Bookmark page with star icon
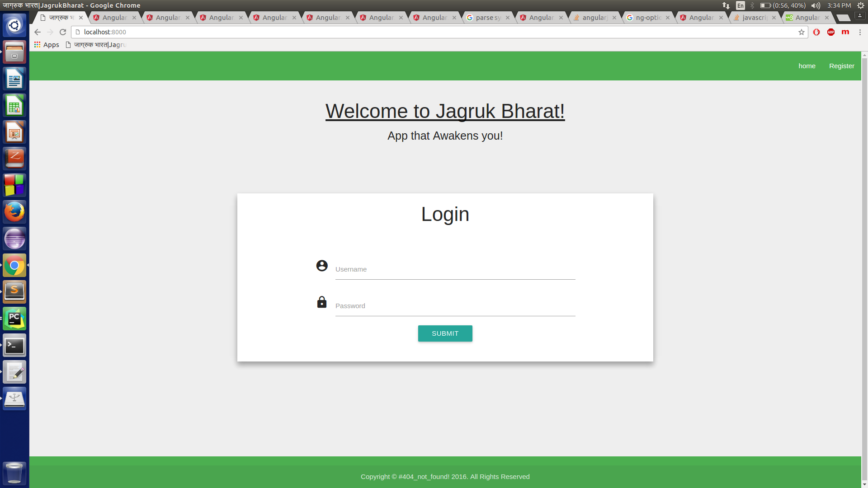This screenshot has height=488, width=868. click(x=802, y=32)
